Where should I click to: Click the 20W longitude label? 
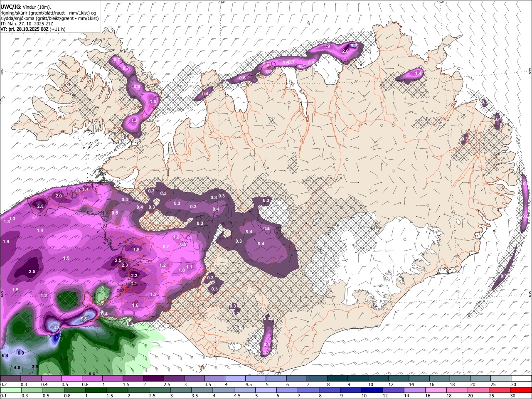[222, 2]
